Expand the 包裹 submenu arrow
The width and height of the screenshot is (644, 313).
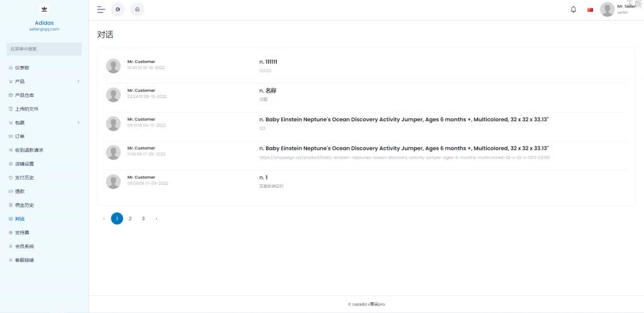coord(79,123)
